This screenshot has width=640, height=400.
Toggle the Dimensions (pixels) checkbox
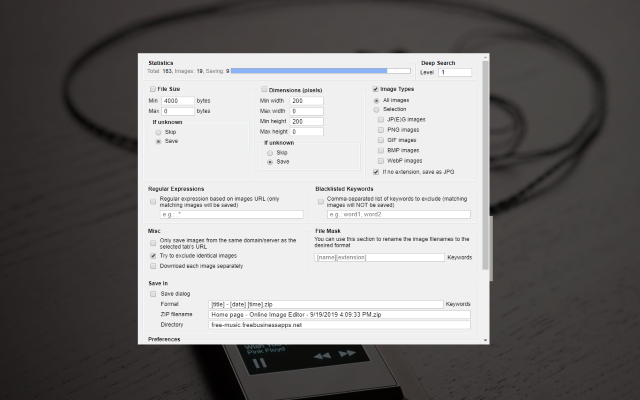coord(264,90)
